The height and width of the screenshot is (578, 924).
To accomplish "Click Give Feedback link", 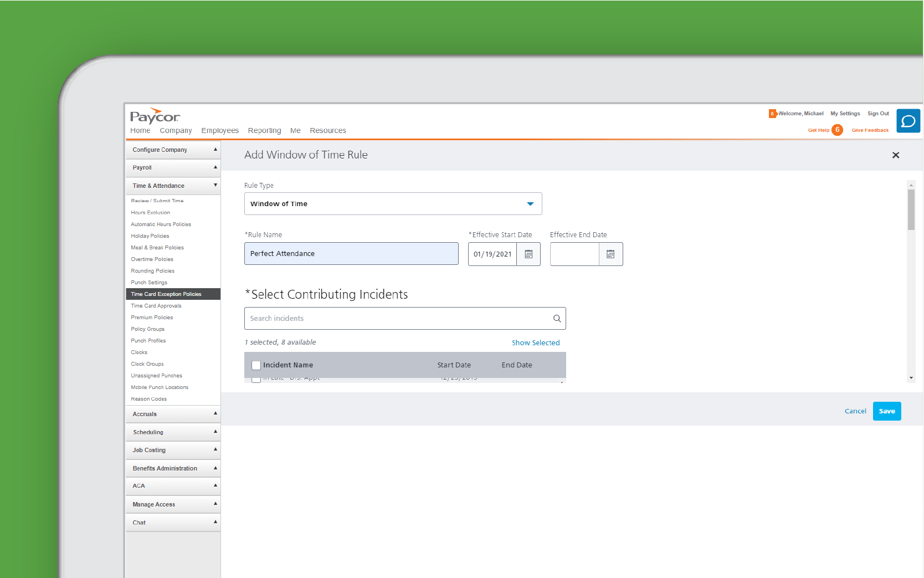I will 870,130.
